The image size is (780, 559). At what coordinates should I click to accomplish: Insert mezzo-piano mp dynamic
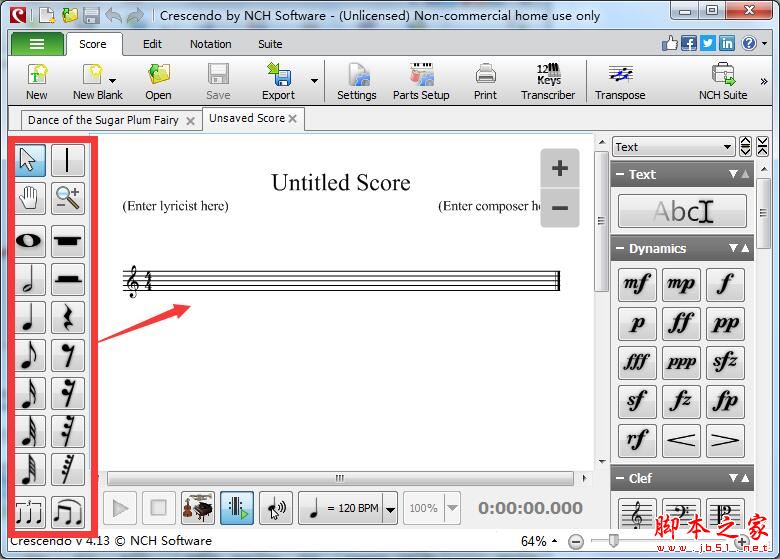point(681,284)
